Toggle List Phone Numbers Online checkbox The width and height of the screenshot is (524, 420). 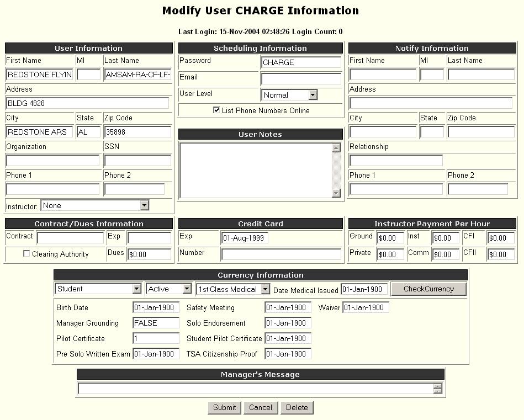[x=216, y=110]
